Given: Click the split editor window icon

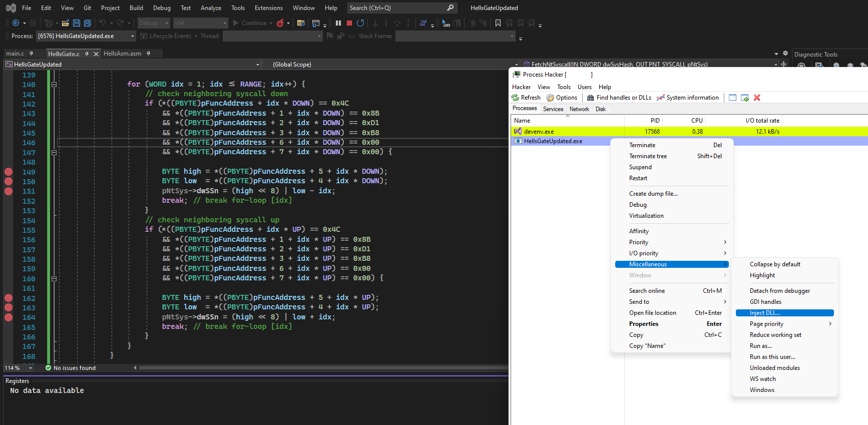Looking at the screenshot, I should (783, 64).
